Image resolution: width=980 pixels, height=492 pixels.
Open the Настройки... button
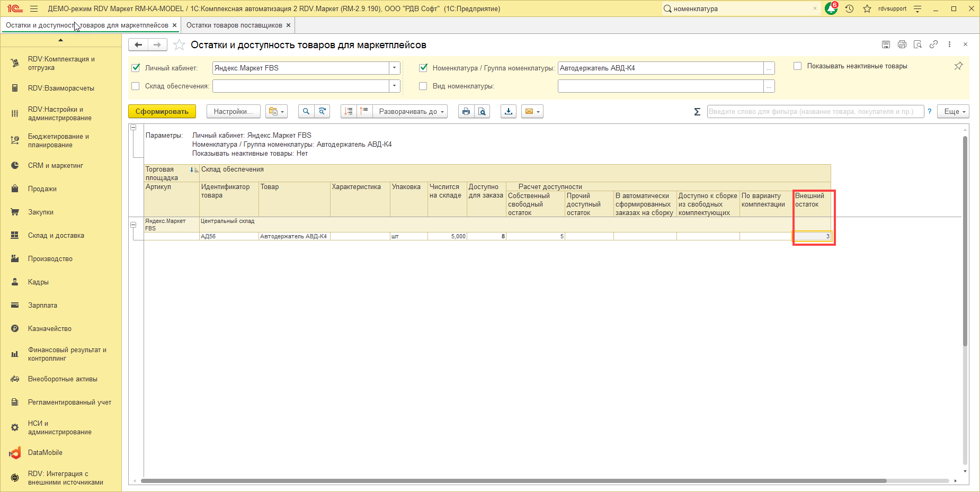point(234,111)
